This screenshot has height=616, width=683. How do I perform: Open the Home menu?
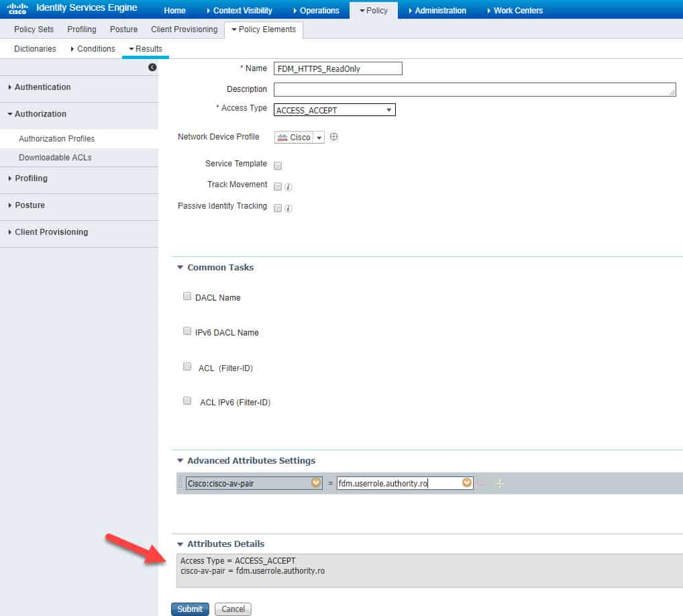point(174,11)
